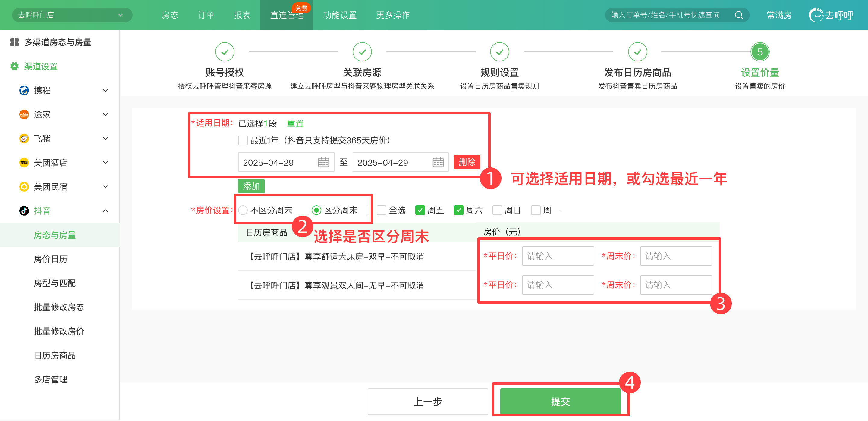Screen dimensions: 868x421
Task: Click the Douyin (抖音) channel icon
Action: pyautogui.click(x=24, y=211)
